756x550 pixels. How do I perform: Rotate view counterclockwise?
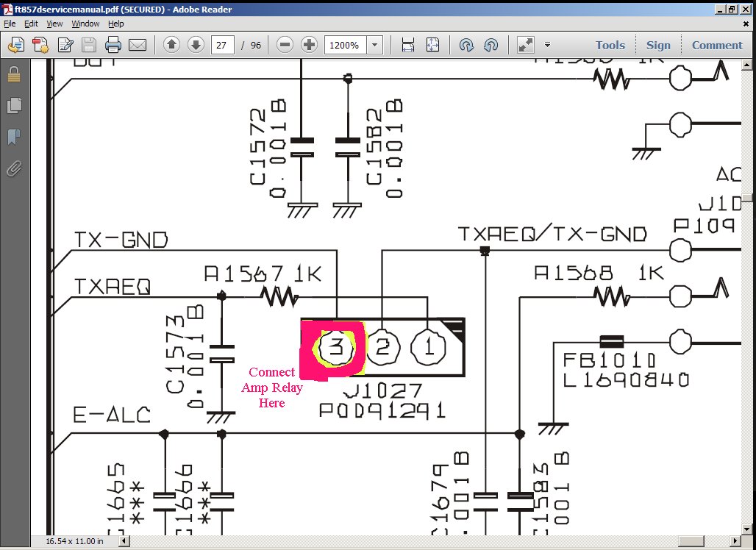466,45
